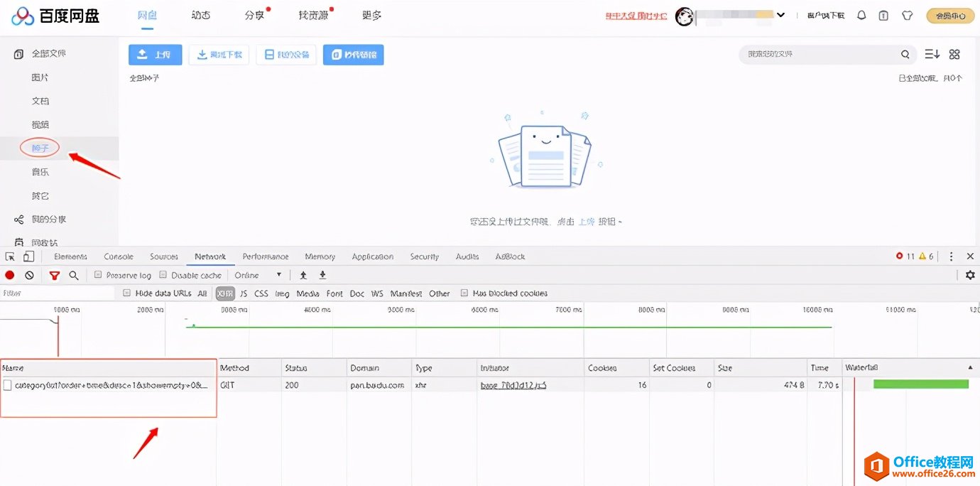
Task: Expand the user account dropdown arrow
Action: pos(781,15)
